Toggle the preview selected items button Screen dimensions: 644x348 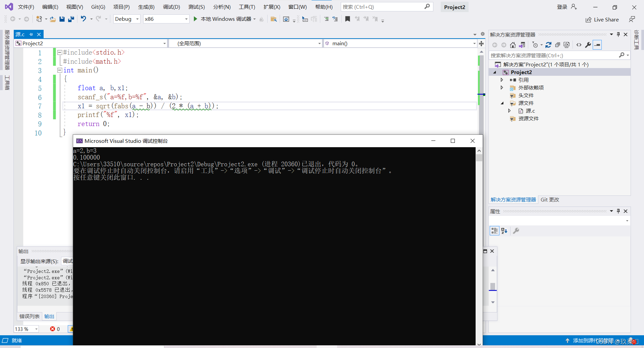[597, 45]
